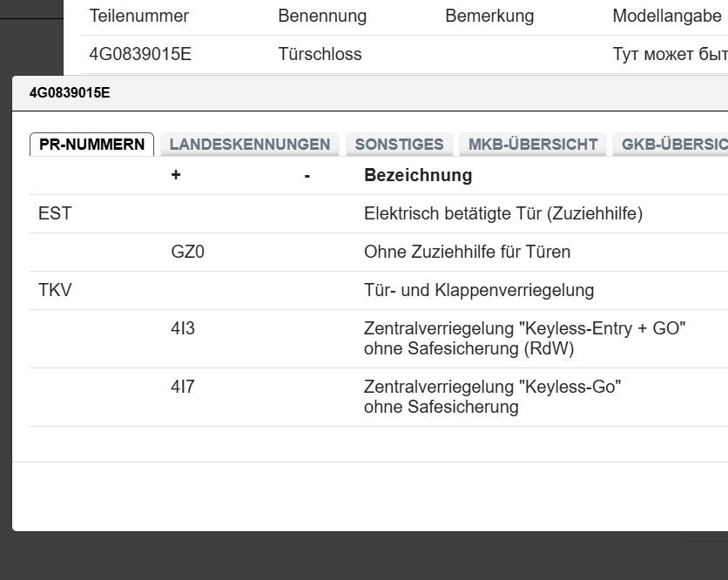Screen dimensions: 728x580
Task: Switch to the GKB-ÜBERSICHT tab
Action: click(x=672, y=145)
